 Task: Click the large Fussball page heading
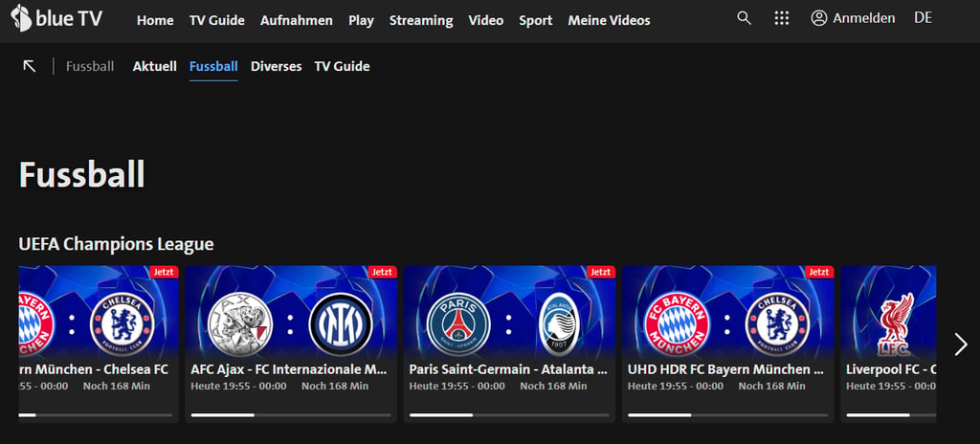coord(82,174)
